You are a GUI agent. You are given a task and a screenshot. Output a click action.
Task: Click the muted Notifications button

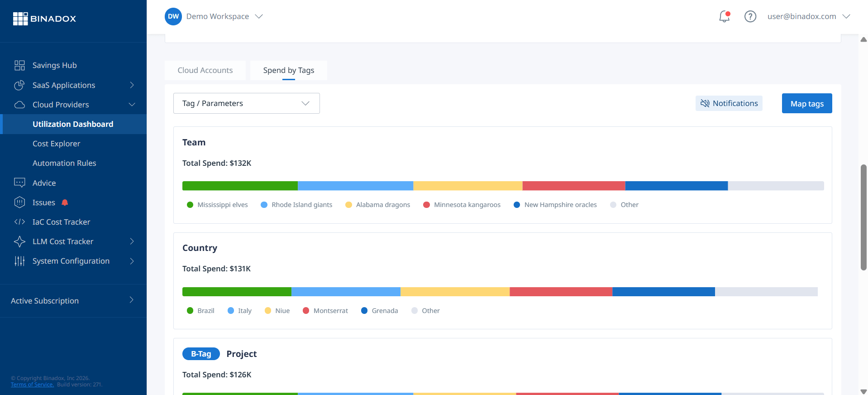pyautogui.click(x=729, y=103)
